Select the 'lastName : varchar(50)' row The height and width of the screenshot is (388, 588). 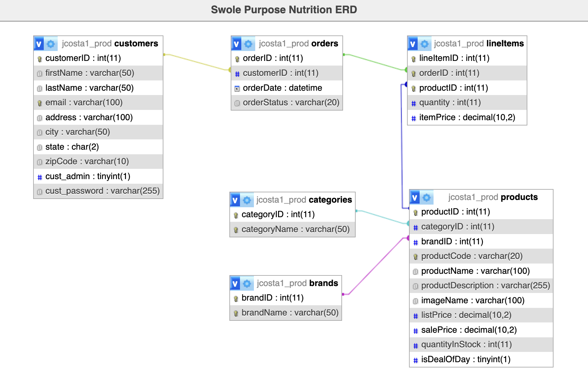[x=98, y=88]
